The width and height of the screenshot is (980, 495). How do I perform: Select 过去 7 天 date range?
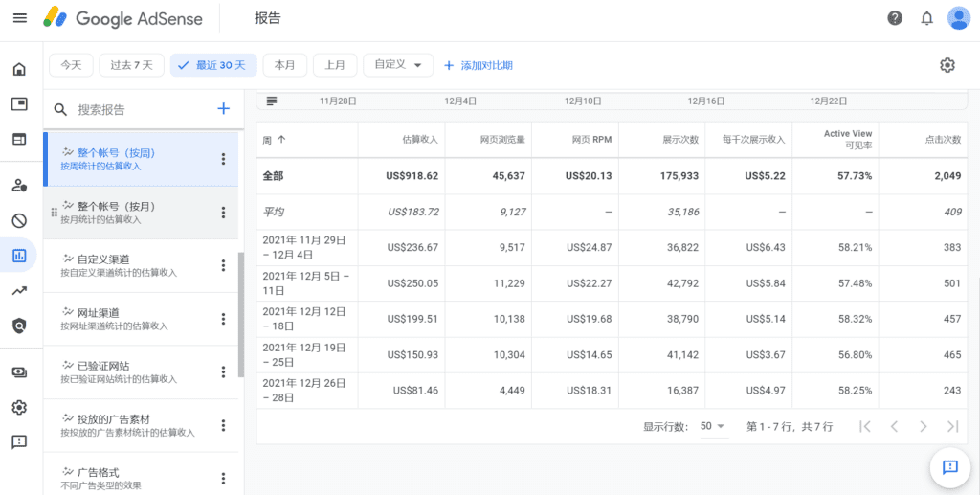(131, 65)
